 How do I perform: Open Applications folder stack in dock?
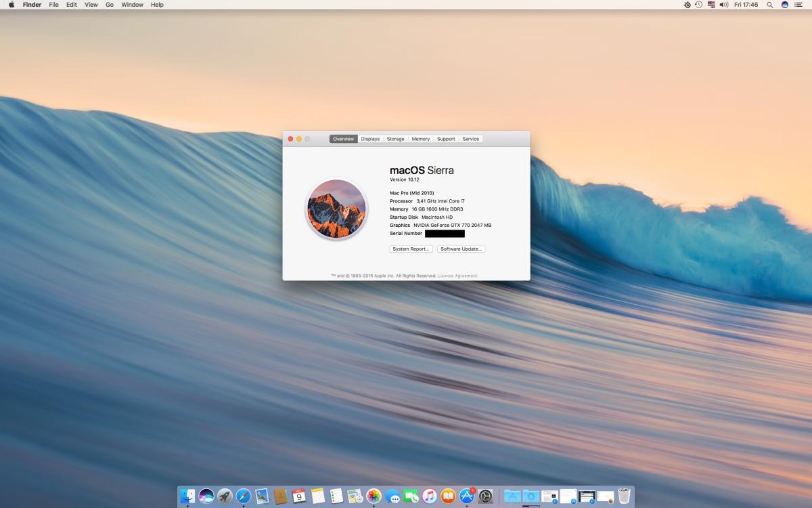(x=512, y=496)
